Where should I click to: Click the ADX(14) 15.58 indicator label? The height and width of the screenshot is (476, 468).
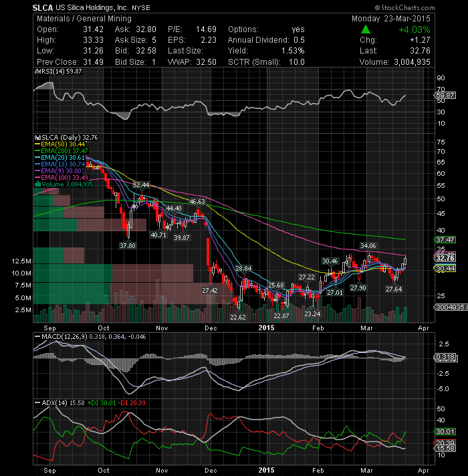[x=63, y=403]
